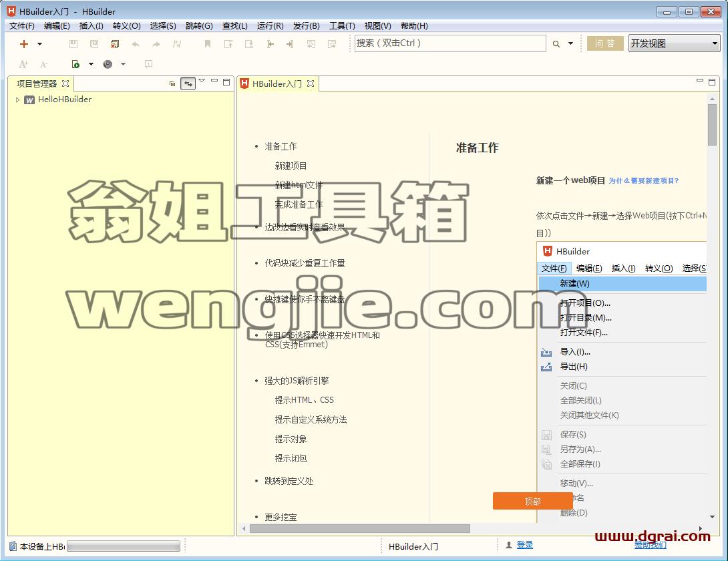Open dropdown next to browser preview icon
Screen dimensions: 728x561
123,64
